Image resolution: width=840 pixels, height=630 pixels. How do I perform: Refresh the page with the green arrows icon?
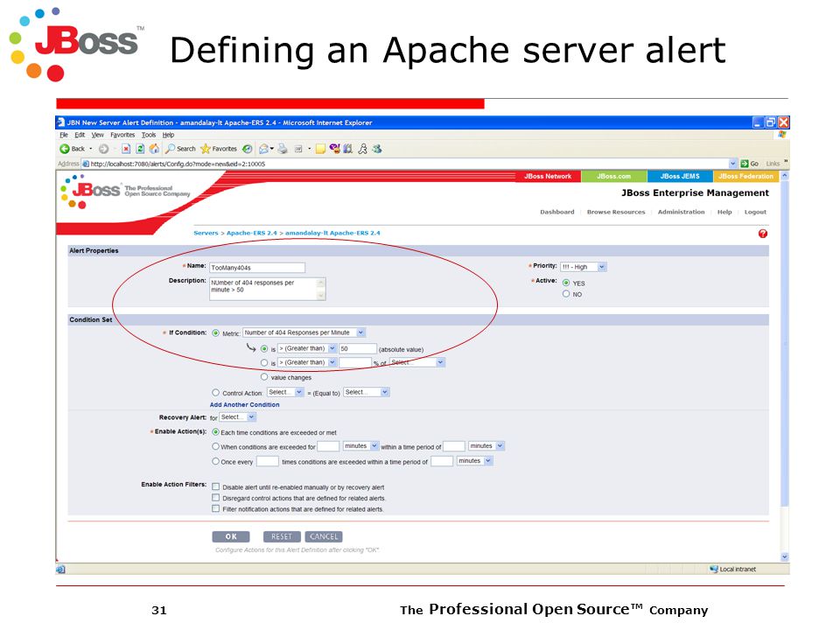[x=140, y=149]
